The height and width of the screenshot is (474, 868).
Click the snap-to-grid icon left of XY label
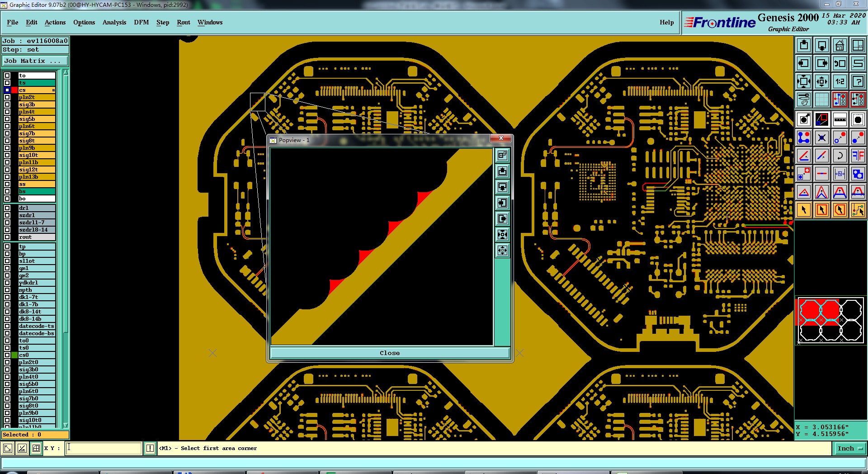click(36, 448)
